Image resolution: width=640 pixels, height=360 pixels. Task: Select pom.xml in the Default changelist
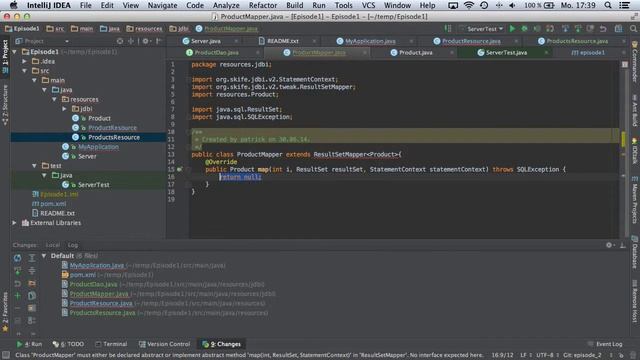click(x=83, y=275)
